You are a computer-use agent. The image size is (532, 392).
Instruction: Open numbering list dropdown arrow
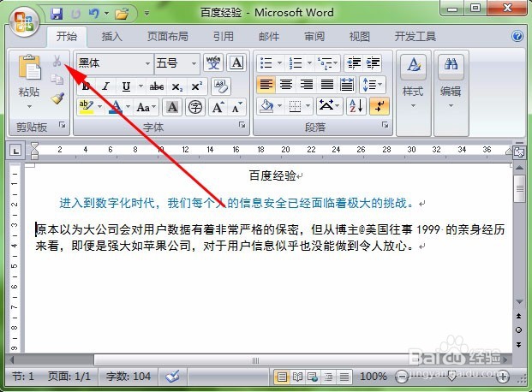coord(309,62)
